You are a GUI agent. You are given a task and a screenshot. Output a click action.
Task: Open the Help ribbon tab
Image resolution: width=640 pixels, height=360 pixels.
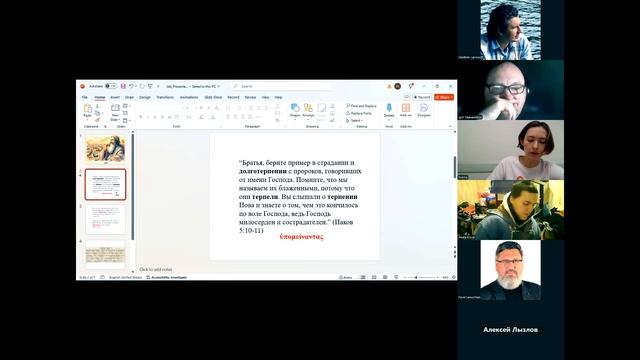(x=278, y=97)
